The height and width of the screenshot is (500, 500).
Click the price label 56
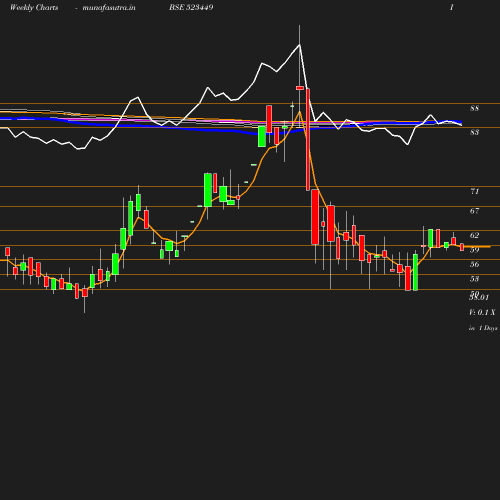tap(474, 264)
